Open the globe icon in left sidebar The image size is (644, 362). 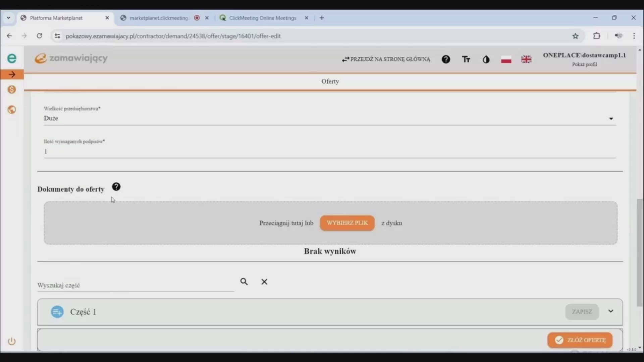12,110
